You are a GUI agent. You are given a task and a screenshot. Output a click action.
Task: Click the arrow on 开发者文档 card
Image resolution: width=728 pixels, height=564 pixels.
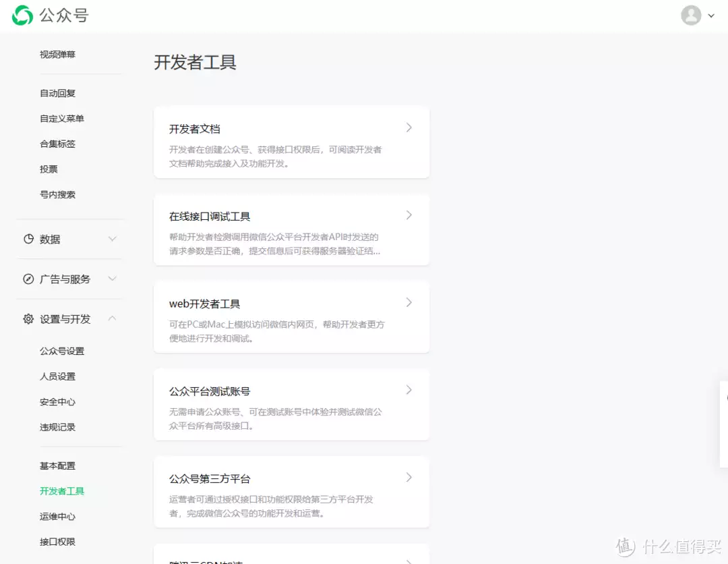click(408, 128)
